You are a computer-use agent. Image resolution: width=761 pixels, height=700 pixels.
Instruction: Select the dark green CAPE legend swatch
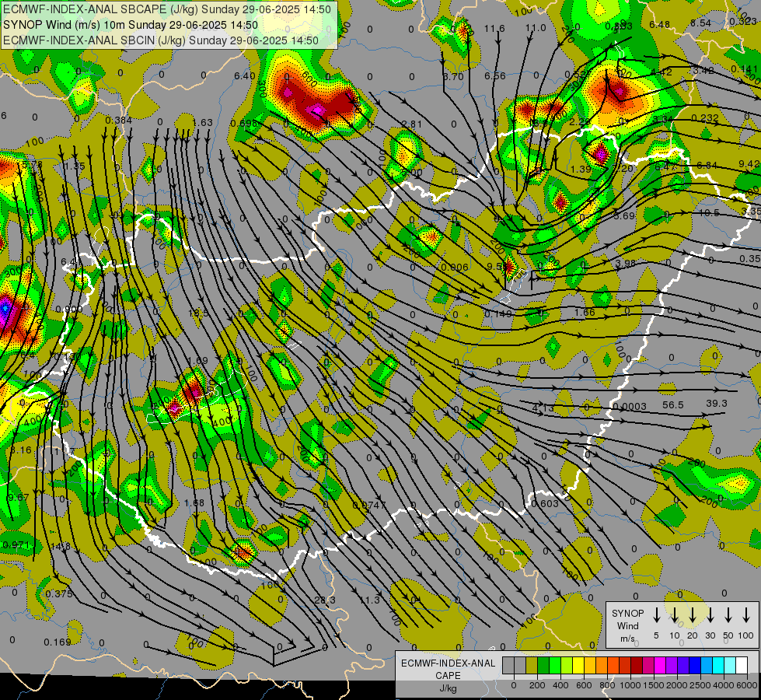pyautogui.click(x=543, y=666)
